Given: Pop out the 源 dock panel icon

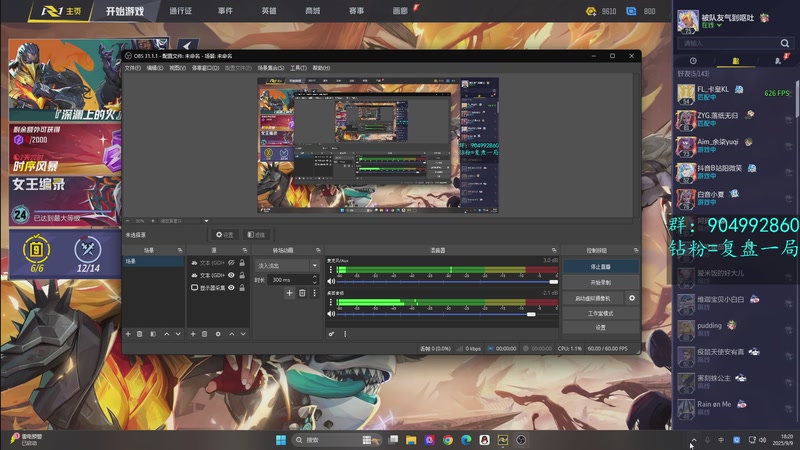Looking at the screenshot, I should [245, 250].
